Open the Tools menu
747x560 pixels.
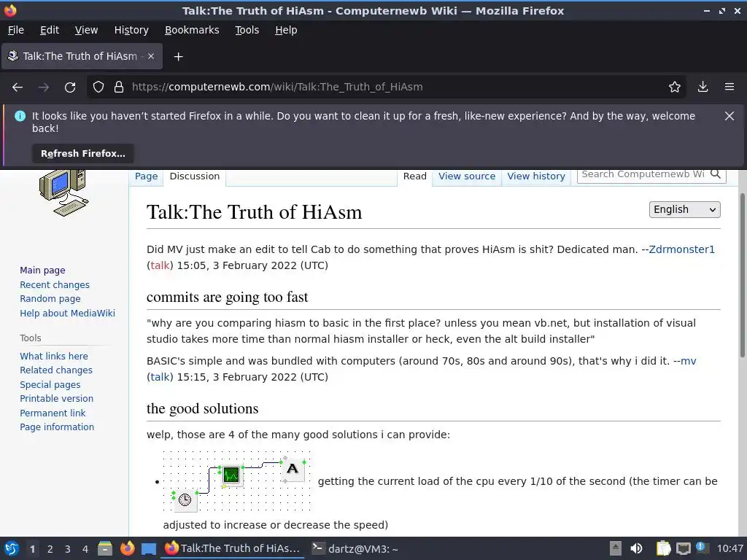[x=247, y=30]
